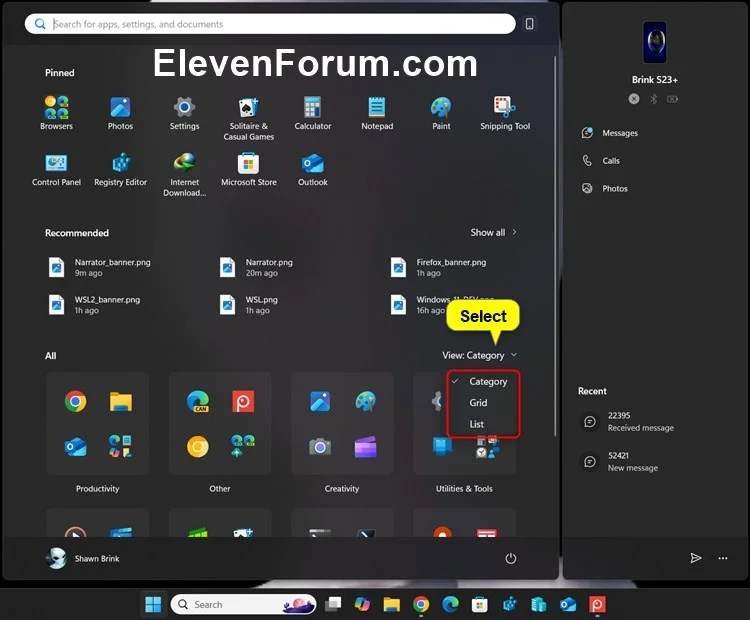Open the Utilities & Tools category label
The height and width of the screenshot is (620, 750).
click(x=464, y=488)
